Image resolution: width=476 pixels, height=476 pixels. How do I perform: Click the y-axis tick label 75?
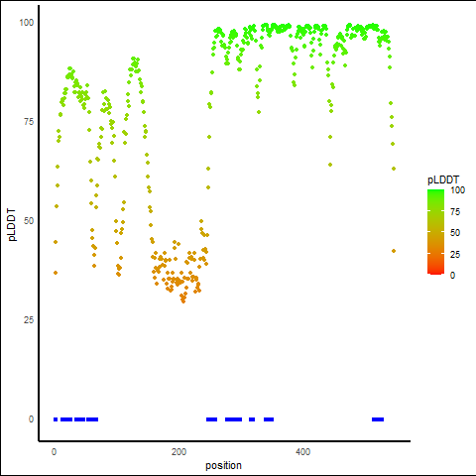point(29,122)
